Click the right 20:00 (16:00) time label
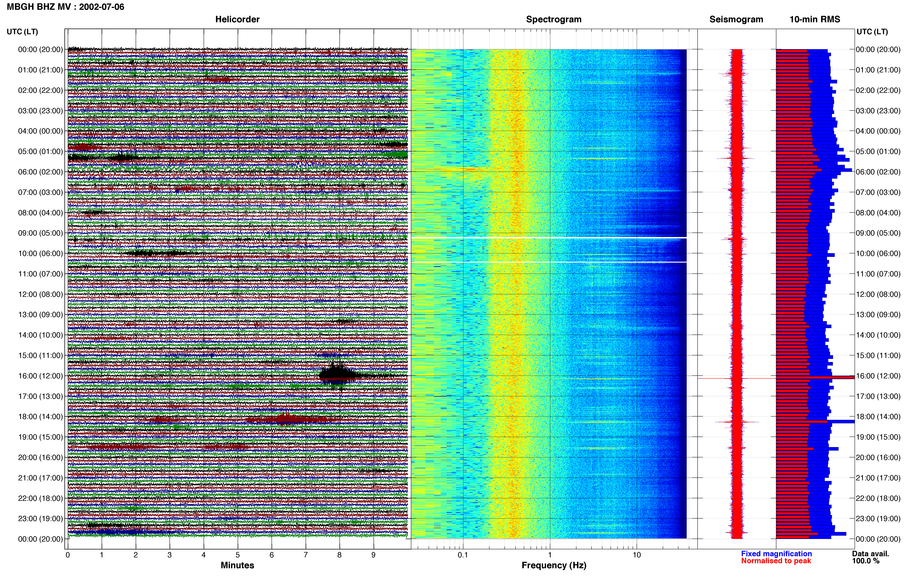The width and height of the screenshot is (924, 578). click(878, 458)
